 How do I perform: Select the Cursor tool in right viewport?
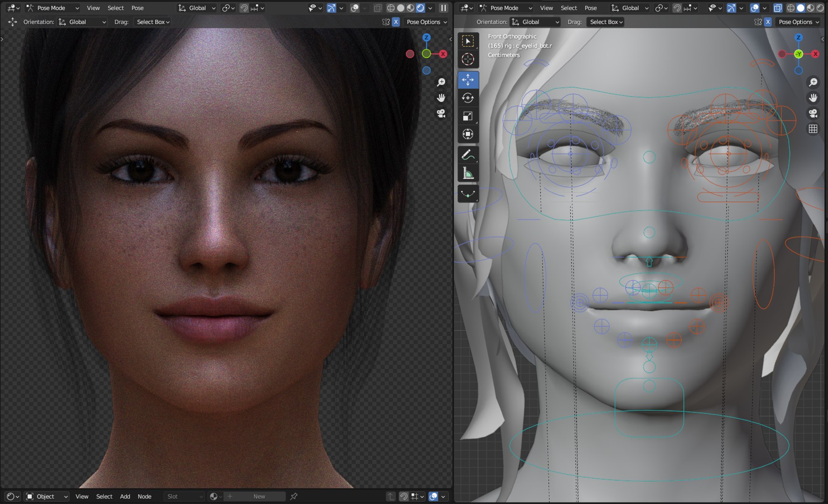(x=468, y=59)
